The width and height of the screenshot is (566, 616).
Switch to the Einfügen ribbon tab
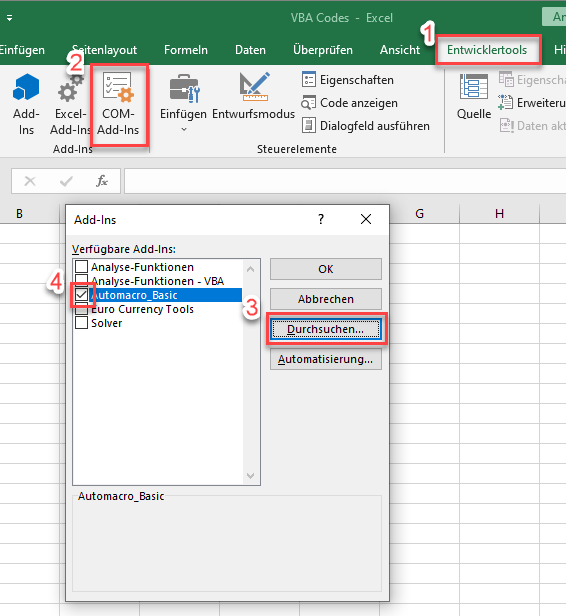pos(22,50)
